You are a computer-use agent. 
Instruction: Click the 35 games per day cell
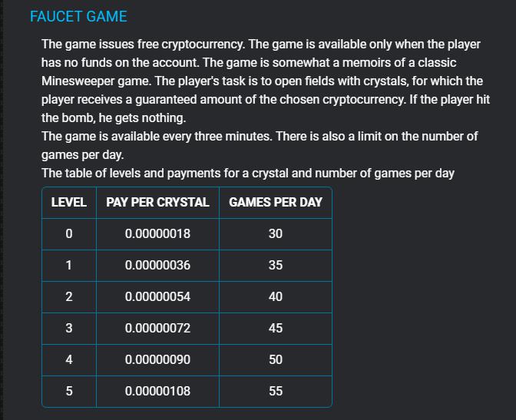coord(276,266)
